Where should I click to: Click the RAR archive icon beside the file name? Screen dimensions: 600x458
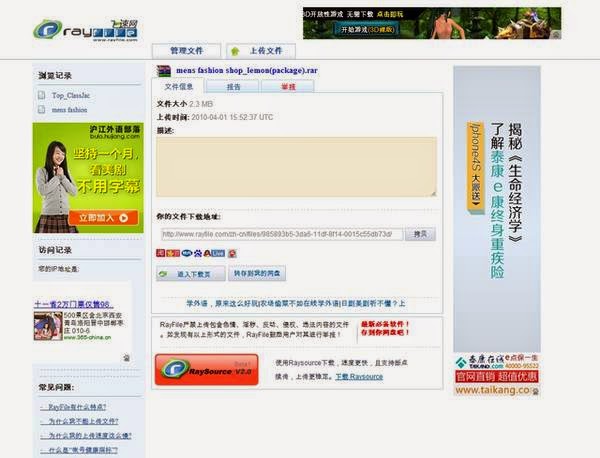pos(164,71)
